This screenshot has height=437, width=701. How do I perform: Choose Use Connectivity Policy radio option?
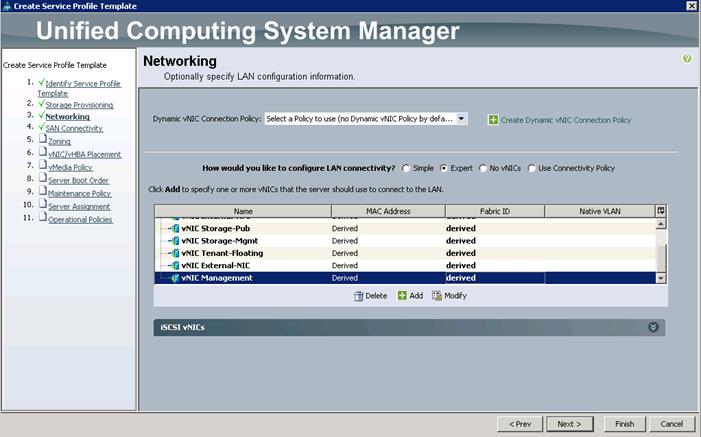(x=532, y=169)
